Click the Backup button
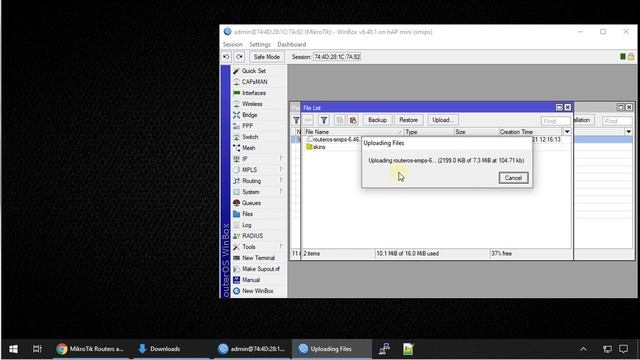This screenshot has width=640, height=360. (x=377, y=120)
